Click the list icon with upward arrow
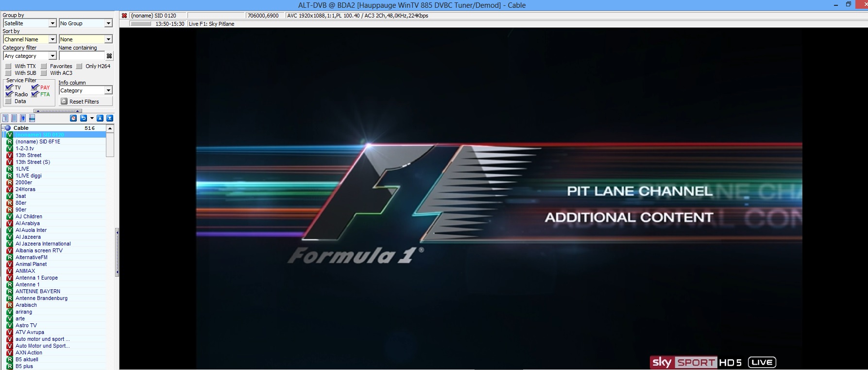 [23, 118]
